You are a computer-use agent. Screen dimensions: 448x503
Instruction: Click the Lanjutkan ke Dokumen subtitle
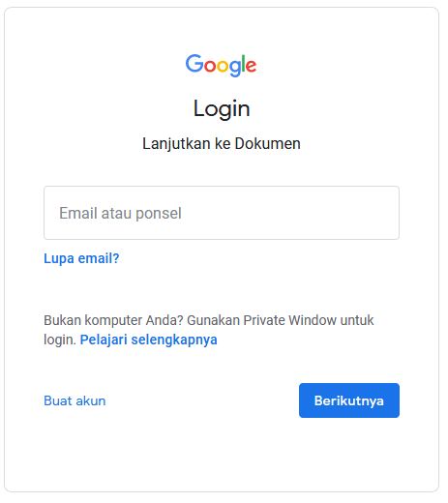pos(222,144)
